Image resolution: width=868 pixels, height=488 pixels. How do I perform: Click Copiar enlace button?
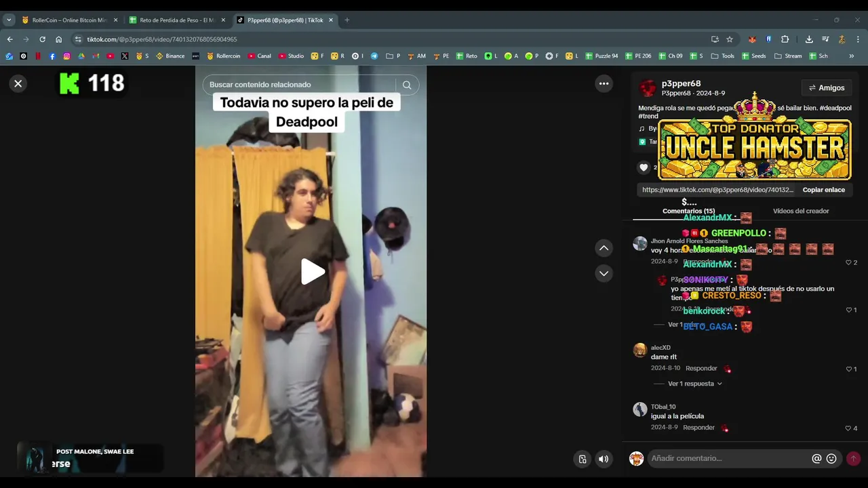823,190
